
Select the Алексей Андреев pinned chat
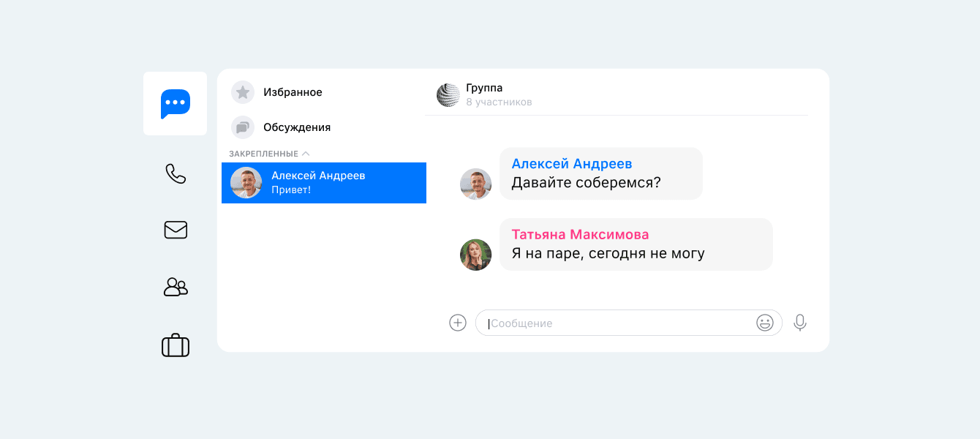323,183
